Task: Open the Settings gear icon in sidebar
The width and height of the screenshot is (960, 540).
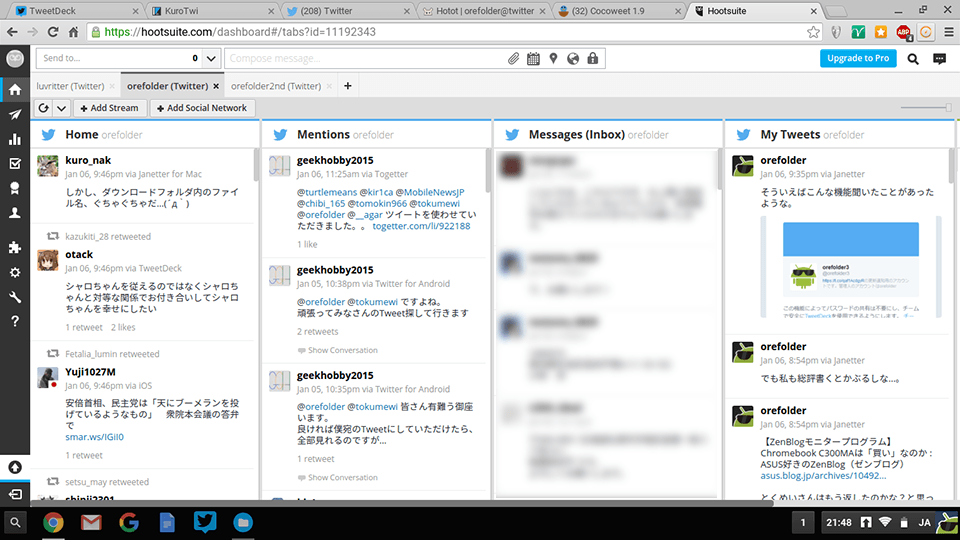Action: tap(15, 272)
